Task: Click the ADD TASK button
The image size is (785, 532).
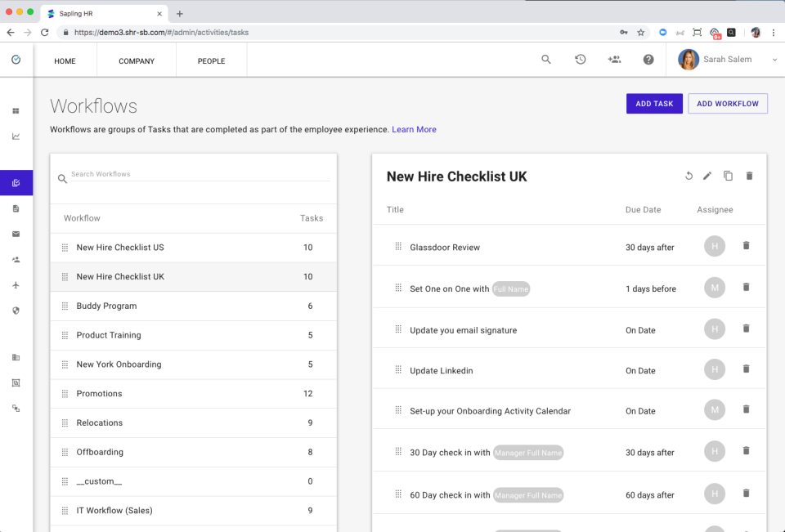Action: [654, 103]
